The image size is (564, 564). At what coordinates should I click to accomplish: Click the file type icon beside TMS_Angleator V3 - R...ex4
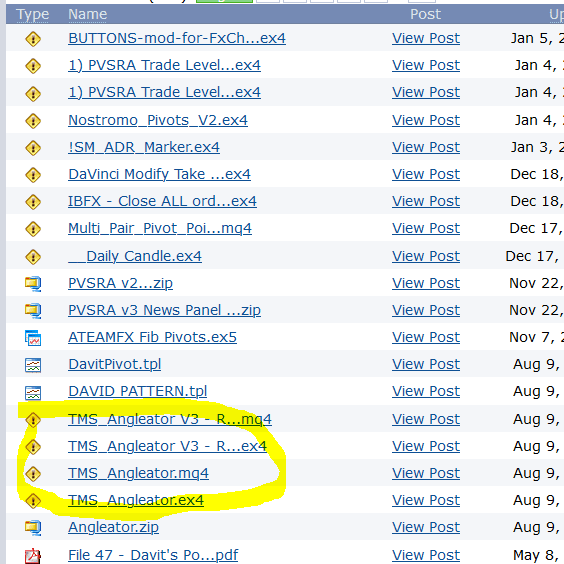click(x=33, y=447)
